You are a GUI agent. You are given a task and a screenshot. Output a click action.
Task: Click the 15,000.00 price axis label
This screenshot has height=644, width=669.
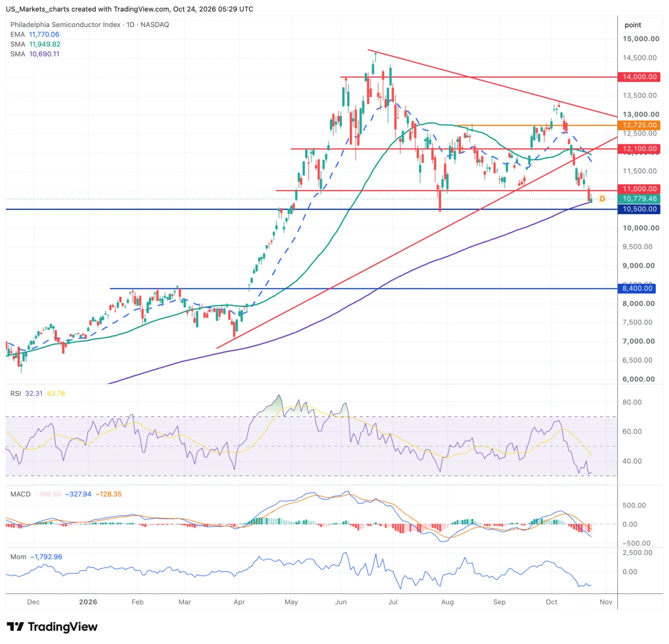click(x=641, y=39)
